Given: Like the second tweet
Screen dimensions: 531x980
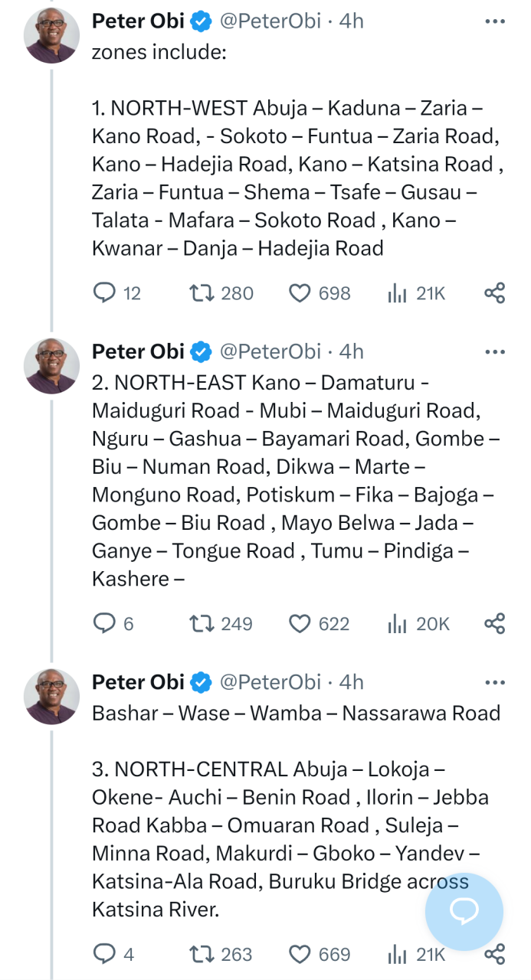Looking at the screenshot, I should coord(300,623).
